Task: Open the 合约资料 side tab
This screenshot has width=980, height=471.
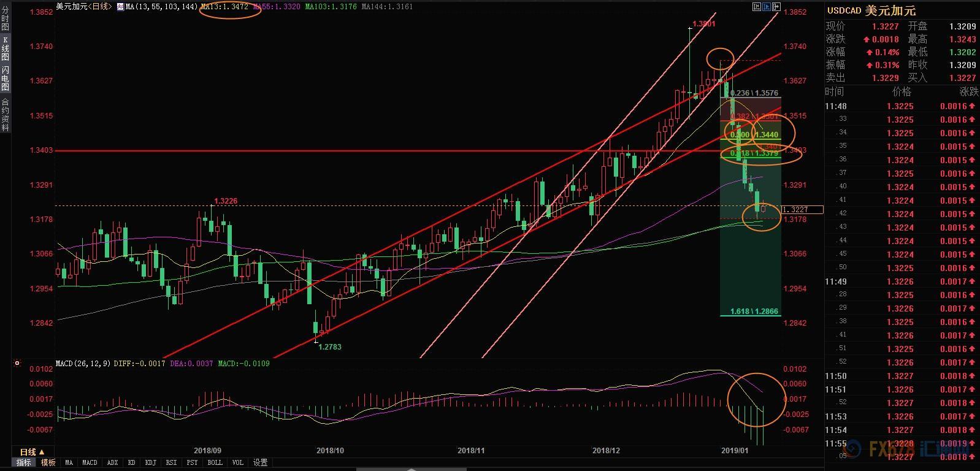Action: (5, 115)
